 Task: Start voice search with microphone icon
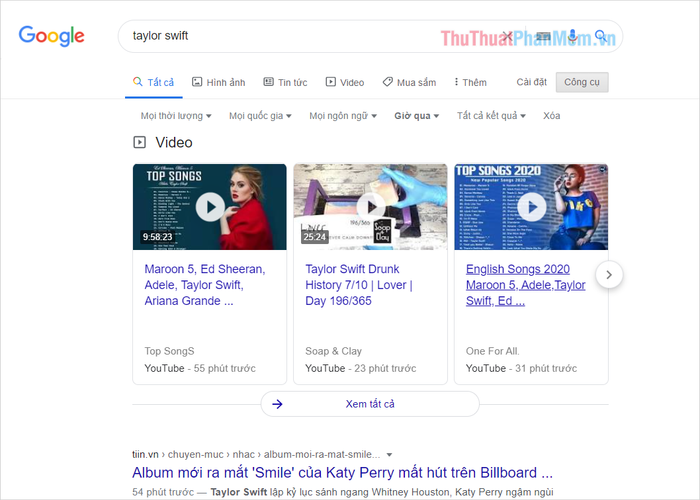pyautogui.click(x=573, y=36)
